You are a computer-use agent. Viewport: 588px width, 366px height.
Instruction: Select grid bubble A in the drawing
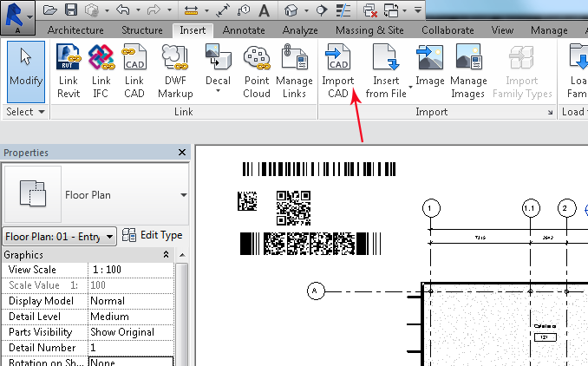(x=316, y=291)
